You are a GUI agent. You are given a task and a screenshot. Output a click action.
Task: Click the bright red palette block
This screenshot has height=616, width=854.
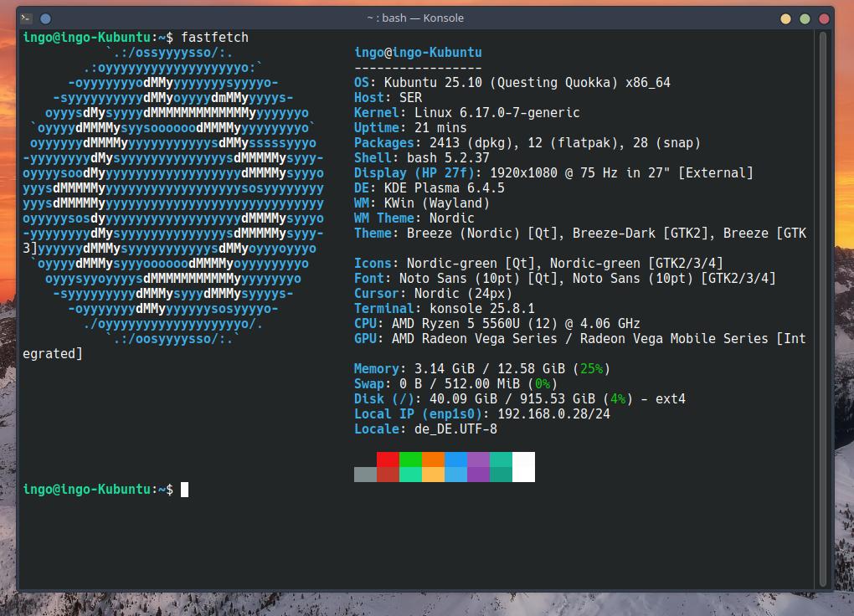pos(388,459)
